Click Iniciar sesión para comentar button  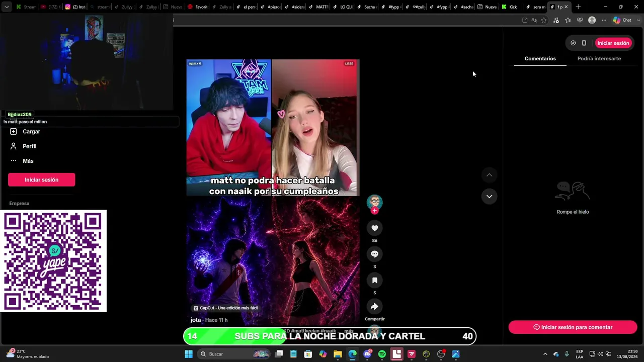tap(573, 327)
